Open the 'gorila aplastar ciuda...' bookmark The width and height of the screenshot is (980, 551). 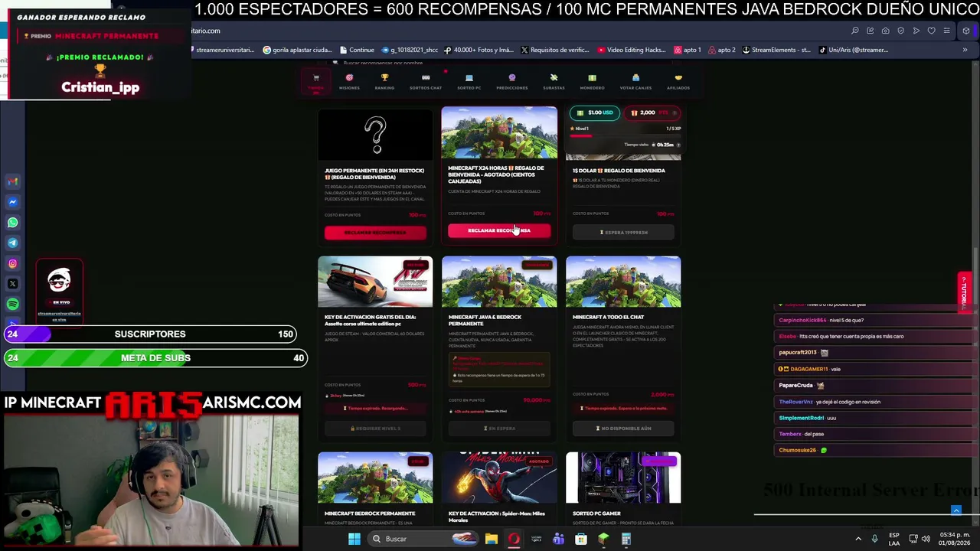(297, 50)
